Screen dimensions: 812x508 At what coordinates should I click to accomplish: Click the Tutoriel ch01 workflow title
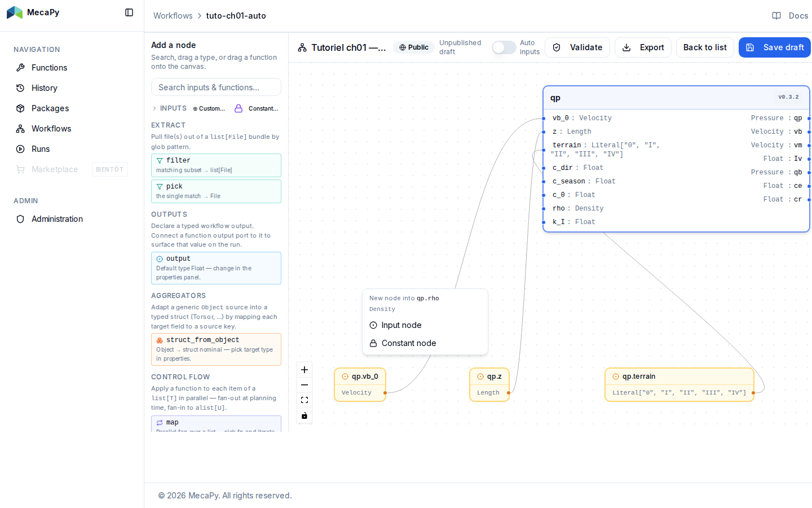click(x=348, y=47)
